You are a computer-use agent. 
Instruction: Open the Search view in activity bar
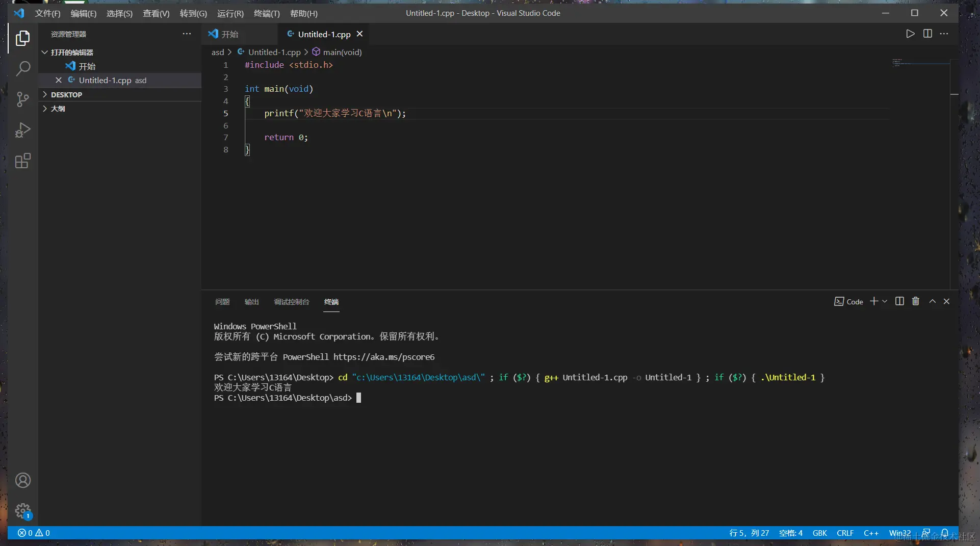[23, 68]
